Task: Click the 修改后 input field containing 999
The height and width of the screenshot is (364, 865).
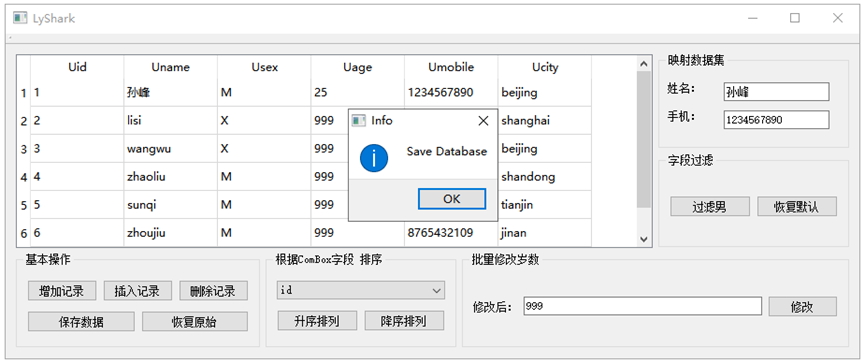Action: coord(642,307)
